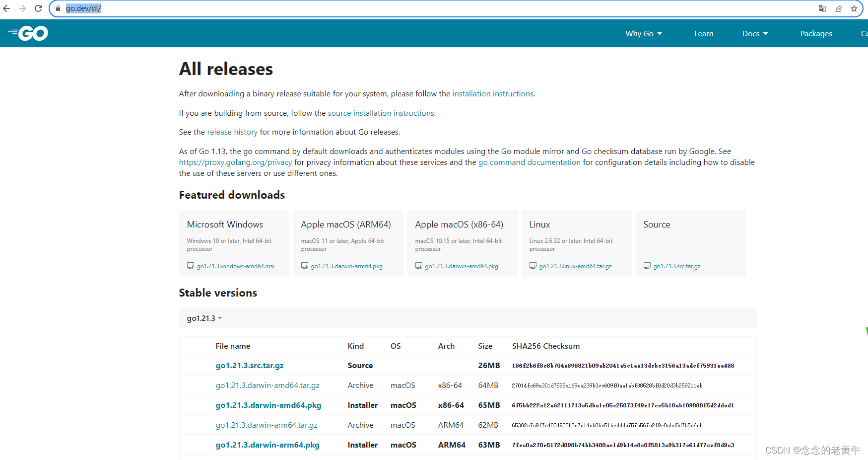
Task: Click the Microsoft Windows card title
Action: click(x=225, y=225)
